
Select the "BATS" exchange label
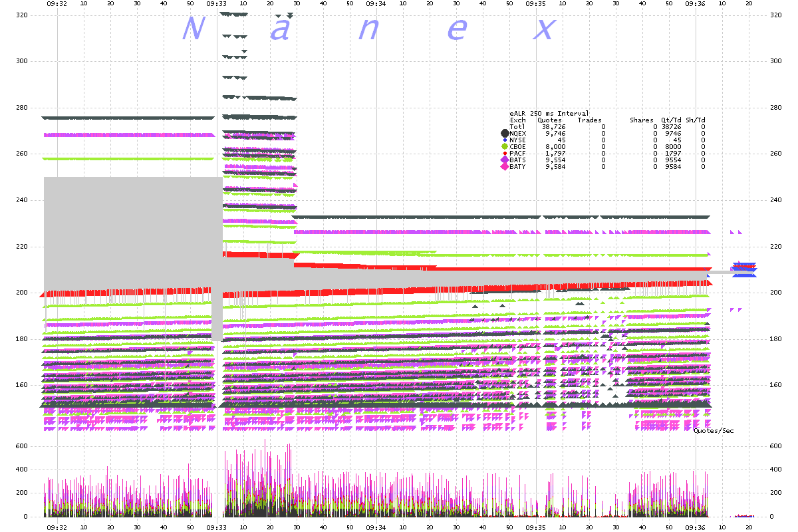point(517,160)
